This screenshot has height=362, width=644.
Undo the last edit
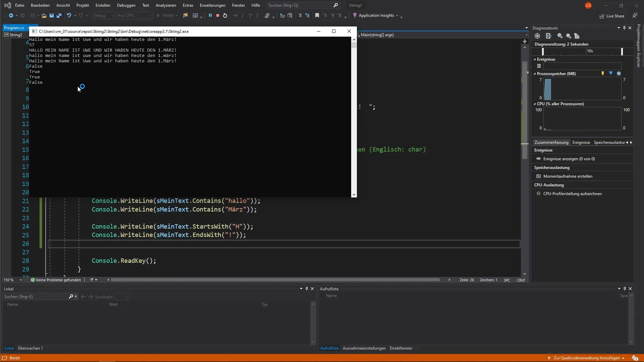point(69,15)
